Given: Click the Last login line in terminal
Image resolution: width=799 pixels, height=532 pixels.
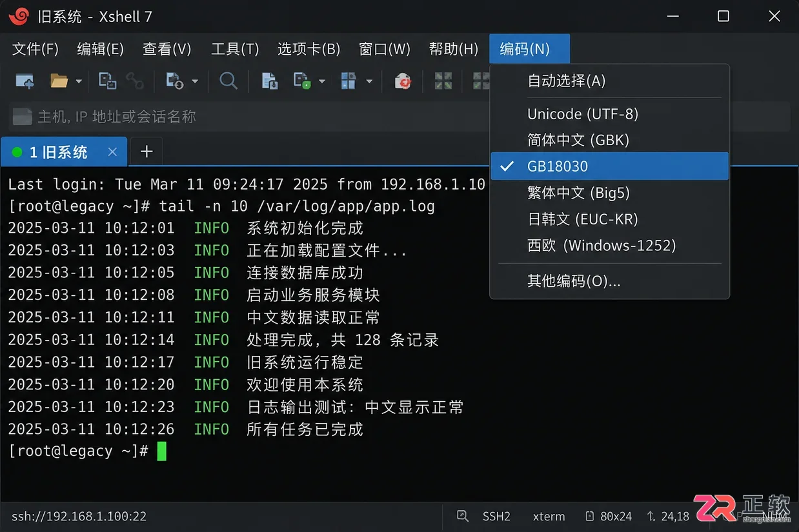Looking at the screenshot, I should click(247, 184).
